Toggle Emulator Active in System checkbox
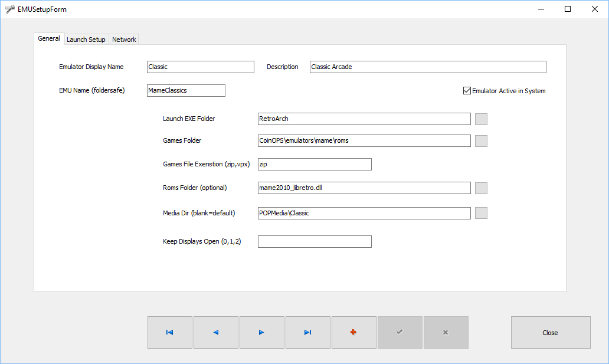The width and height of the screenshot is (609, 364). (467, 91)
